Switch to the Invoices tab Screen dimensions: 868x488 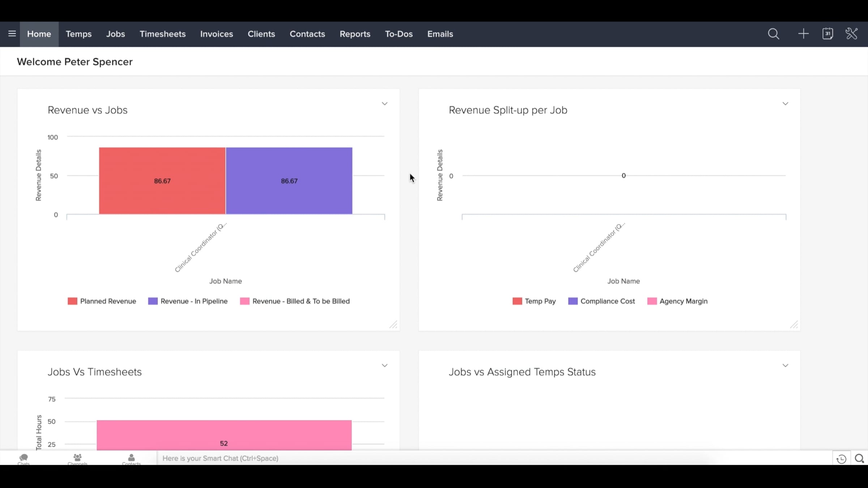pos(216,34)
